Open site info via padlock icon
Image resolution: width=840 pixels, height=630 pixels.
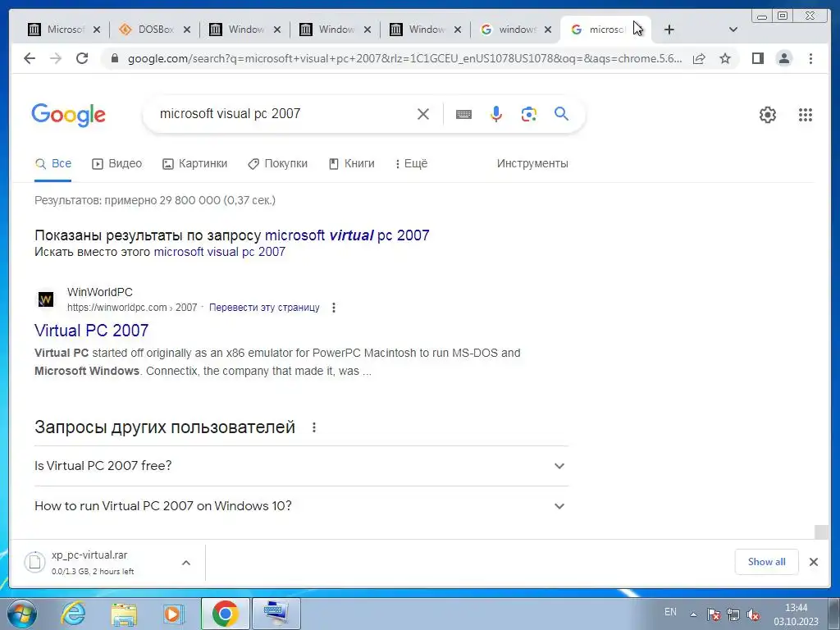pos(114,58)
